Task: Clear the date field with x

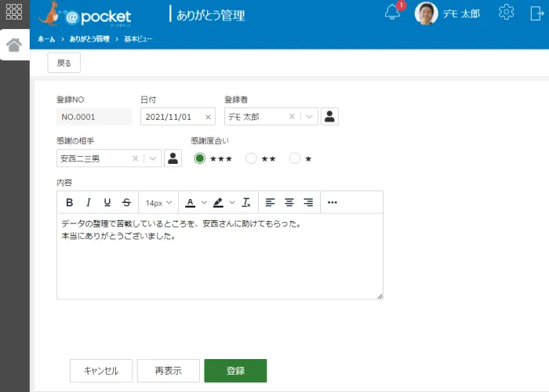Action: pos(208,118)
